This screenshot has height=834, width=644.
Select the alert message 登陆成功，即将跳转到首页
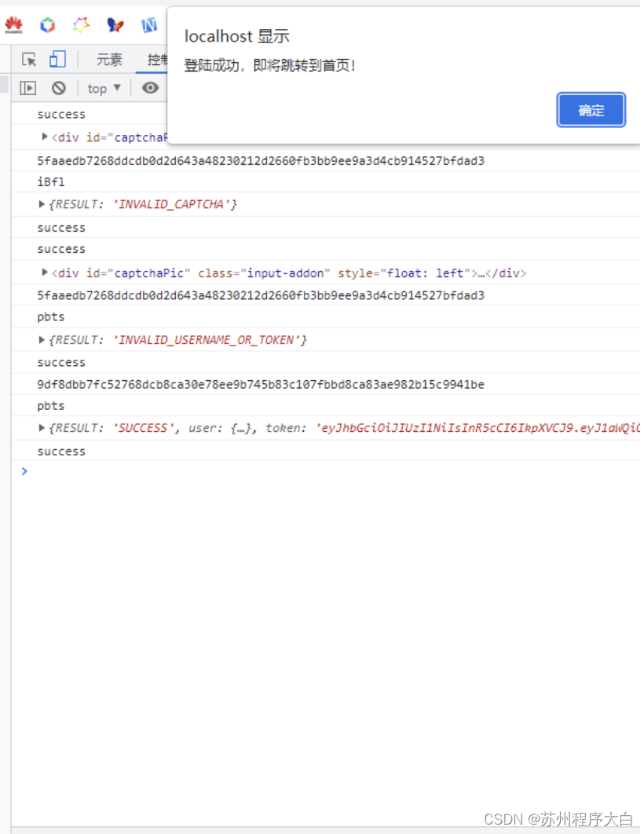coord(269,65)
